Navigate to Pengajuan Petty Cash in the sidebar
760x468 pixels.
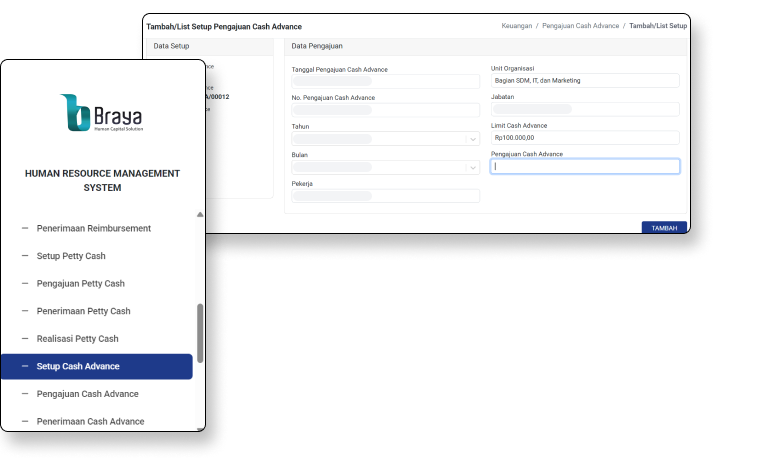click(80, 284)
